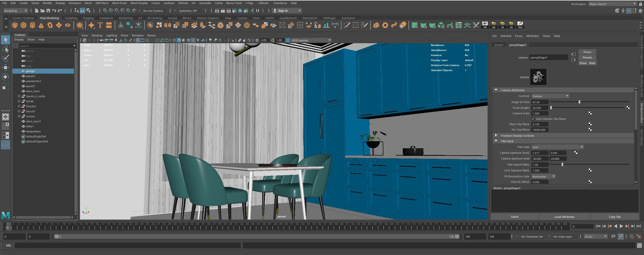Create a polygon cylinder from the shelf
644x255 pixels.
(32, 25)
